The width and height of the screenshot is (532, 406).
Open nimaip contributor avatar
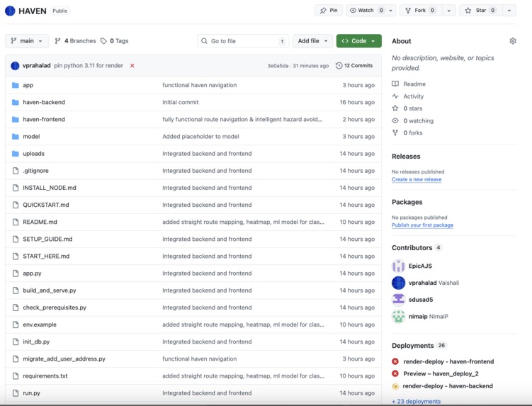399,317
